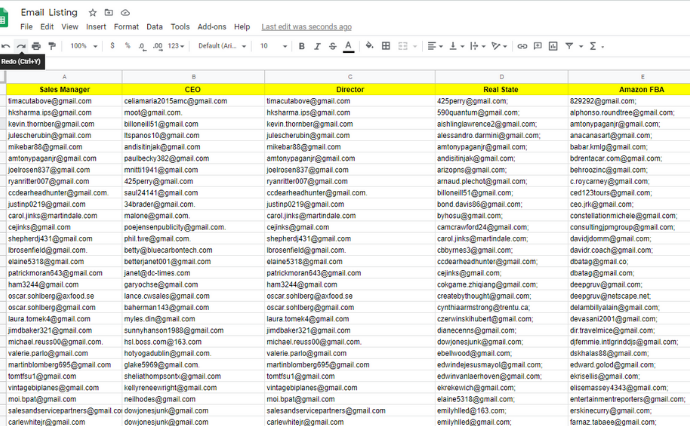Select cell 829292@gmail.com;
The image size is (690, 426).
[629, 101]
